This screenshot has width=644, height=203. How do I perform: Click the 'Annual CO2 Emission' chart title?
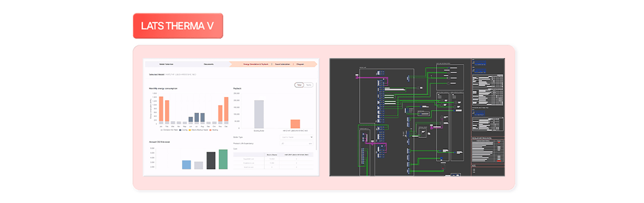(x=159, y=142)
